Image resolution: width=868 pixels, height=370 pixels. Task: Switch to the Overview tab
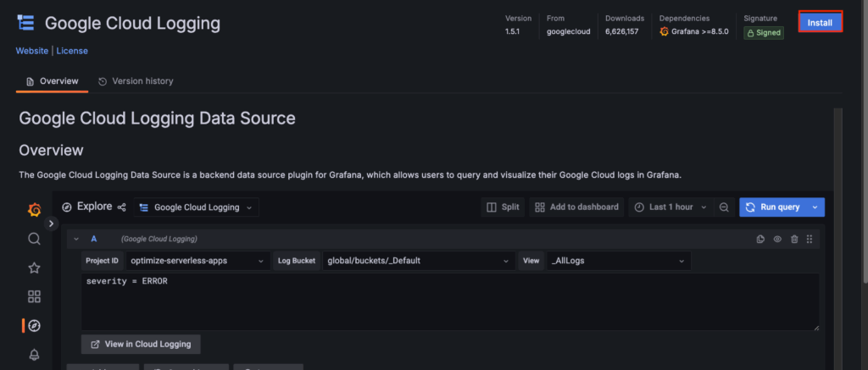click(x=52, y=81)
